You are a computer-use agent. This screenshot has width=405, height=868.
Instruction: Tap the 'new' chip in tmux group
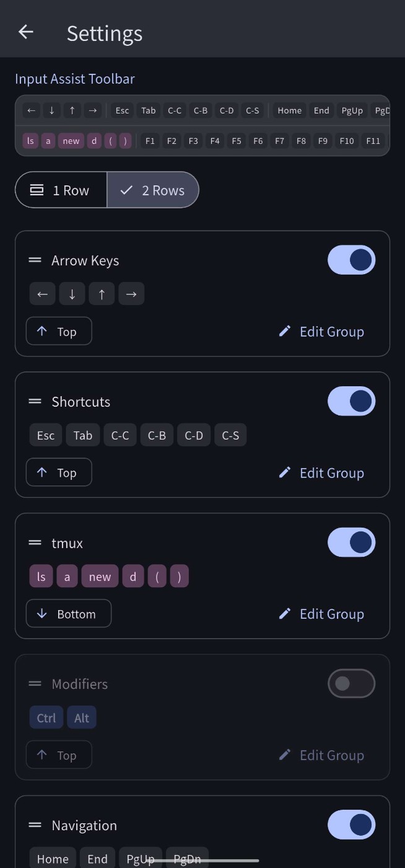(100, 577)
